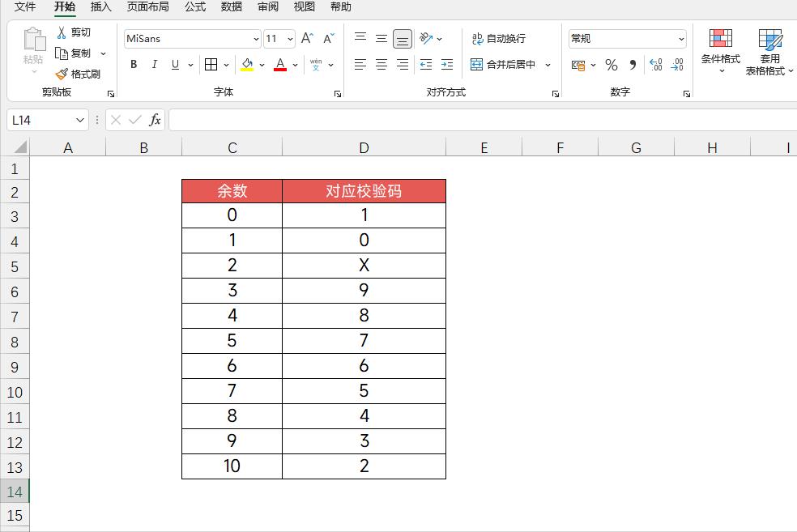
Task: Click the decrease decimal places icon
Action: click(677, 65)
